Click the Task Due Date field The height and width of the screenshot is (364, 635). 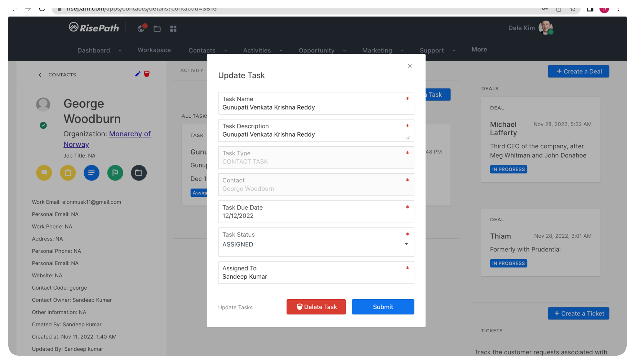pyautogui.click(x=316, y=212)
